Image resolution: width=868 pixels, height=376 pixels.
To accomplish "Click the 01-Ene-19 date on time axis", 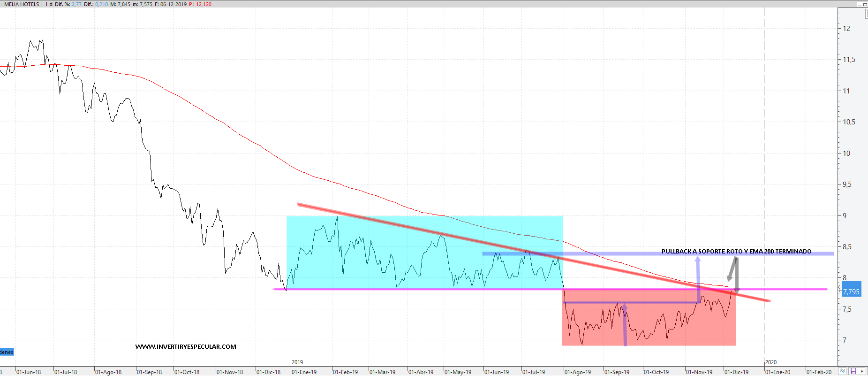I will 304,372.
